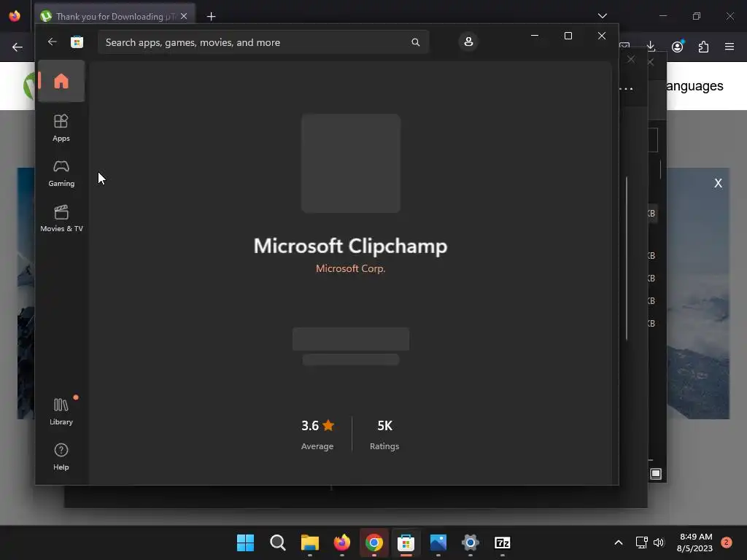
Task: Open Languages menu on the webpage
Action: [694, 86]
